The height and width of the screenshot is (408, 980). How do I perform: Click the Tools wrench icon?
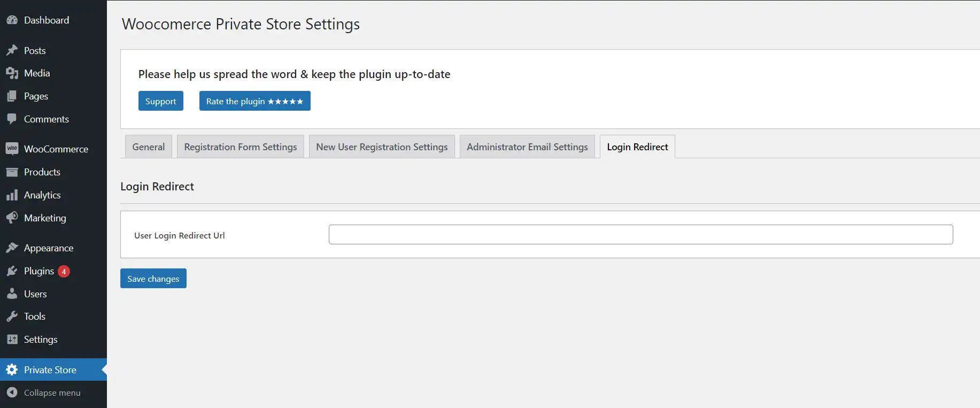pos(12,317)
